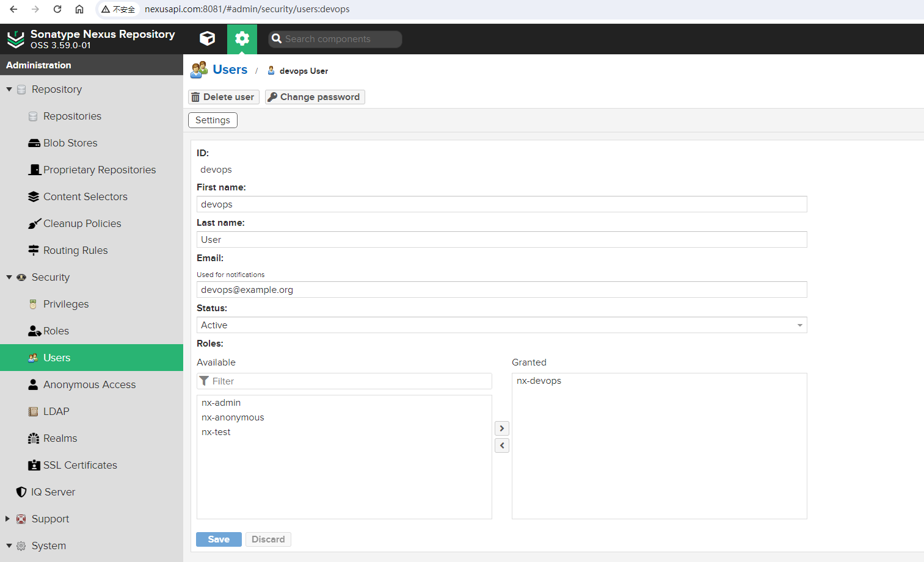
Task: Focus the Search components box
Action: pos(335,39)
